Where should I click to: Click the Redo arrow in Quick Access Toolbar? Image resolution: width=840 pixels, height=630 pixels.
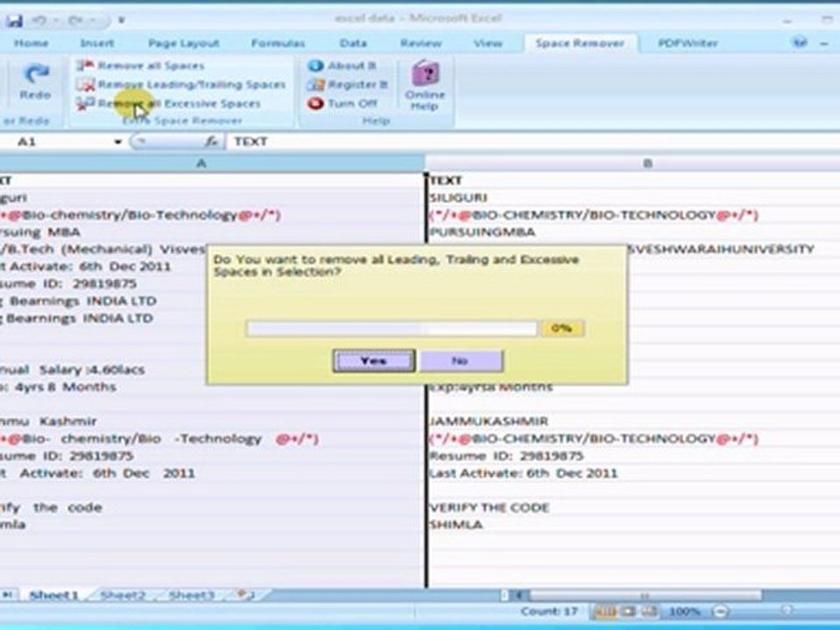(x=75, y=20)
